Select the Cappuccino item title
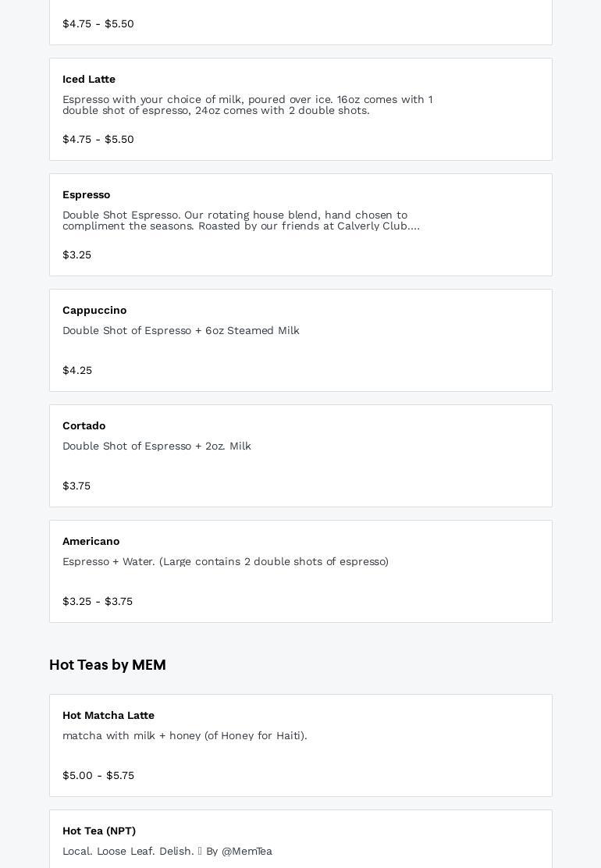The width and height of the screenshot is (601, 868). pyautogui.click(x=94, y=310)
